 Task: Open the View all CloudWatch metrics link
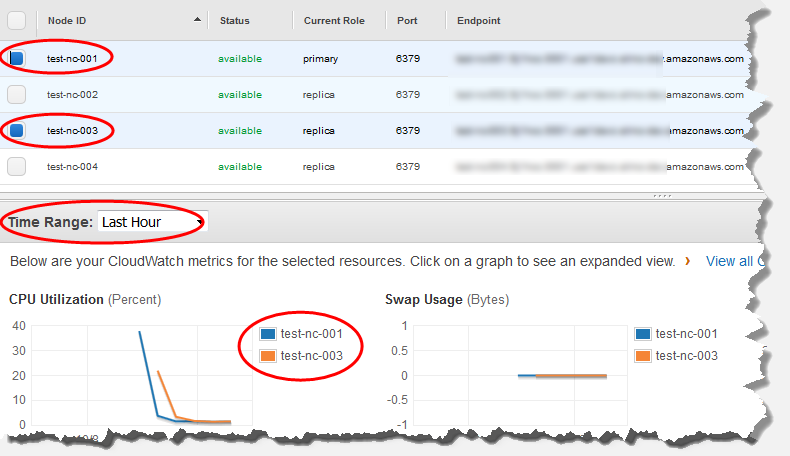pos(734,261)
